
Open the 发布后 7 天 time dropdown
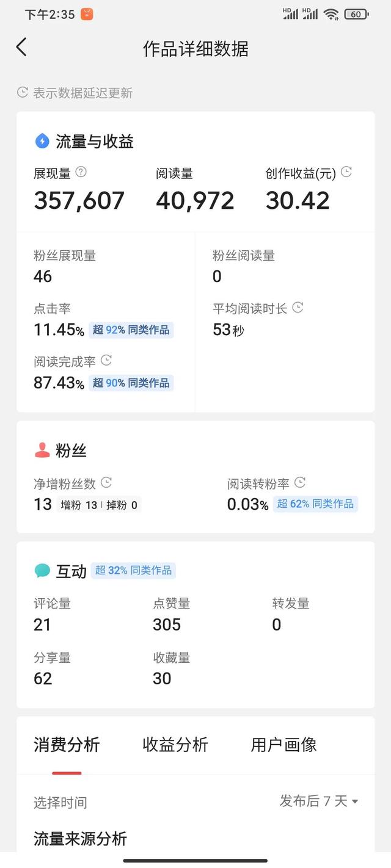[x=319, y=801]
